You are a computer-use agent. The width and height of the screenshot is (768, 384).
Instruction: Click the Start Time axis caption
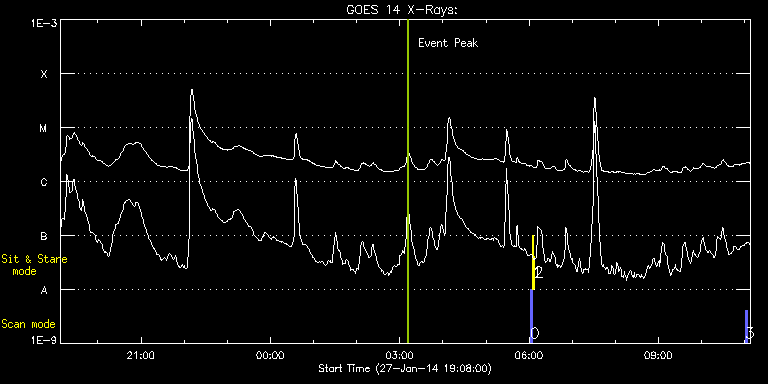[405, 368]
